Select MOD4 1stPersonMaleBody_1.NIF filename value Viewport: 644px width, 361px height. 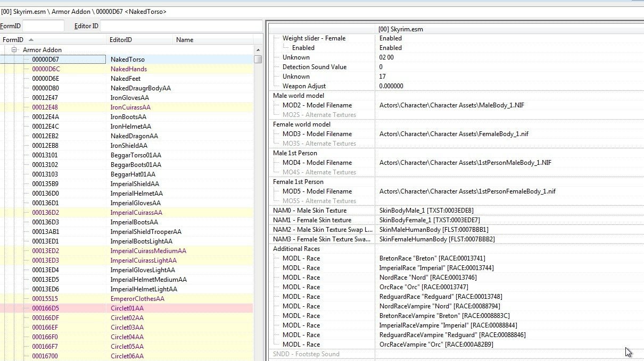click(x=465, y=163)
